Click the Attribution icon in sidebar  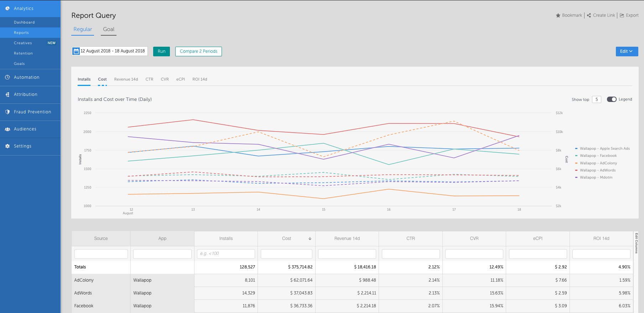coord(7,94)
